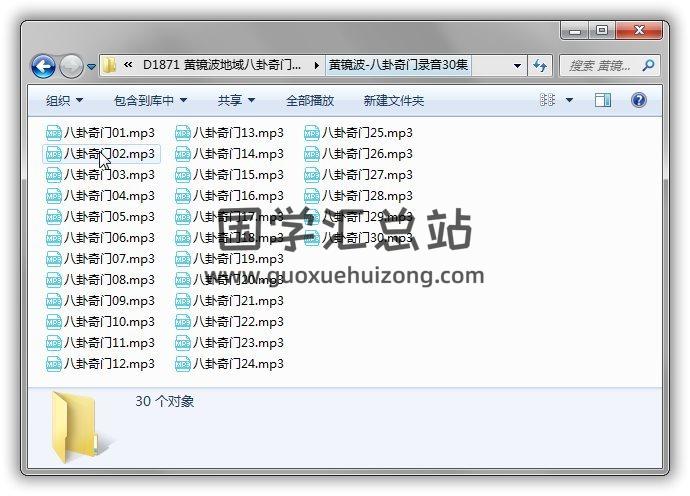Click the Forward navigation arrow button
Viewport: 690px width, 496px height.
pyautogui.click(x=71, y=66)
